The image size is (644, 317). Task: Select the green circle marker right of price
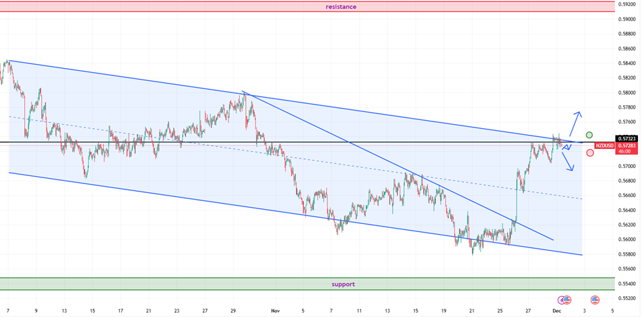tap(589, 136)
